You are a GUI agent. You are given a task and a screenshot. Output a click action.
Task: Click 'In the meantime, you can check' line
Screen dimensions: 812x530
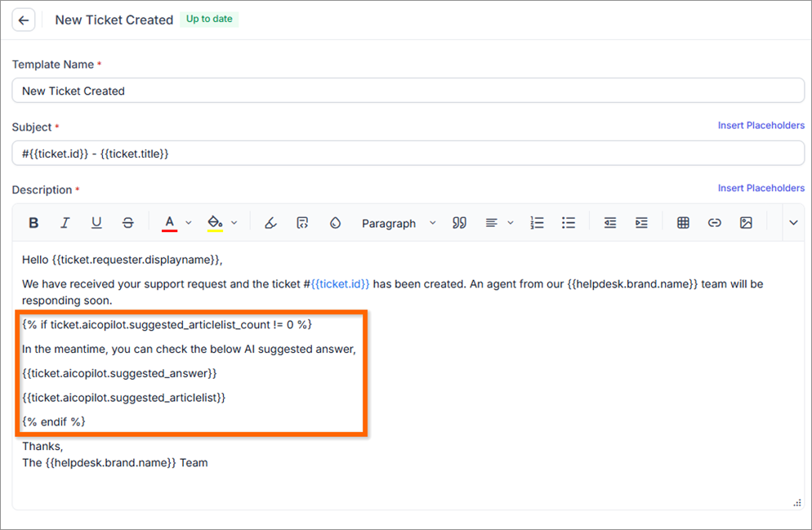point(189,349)
